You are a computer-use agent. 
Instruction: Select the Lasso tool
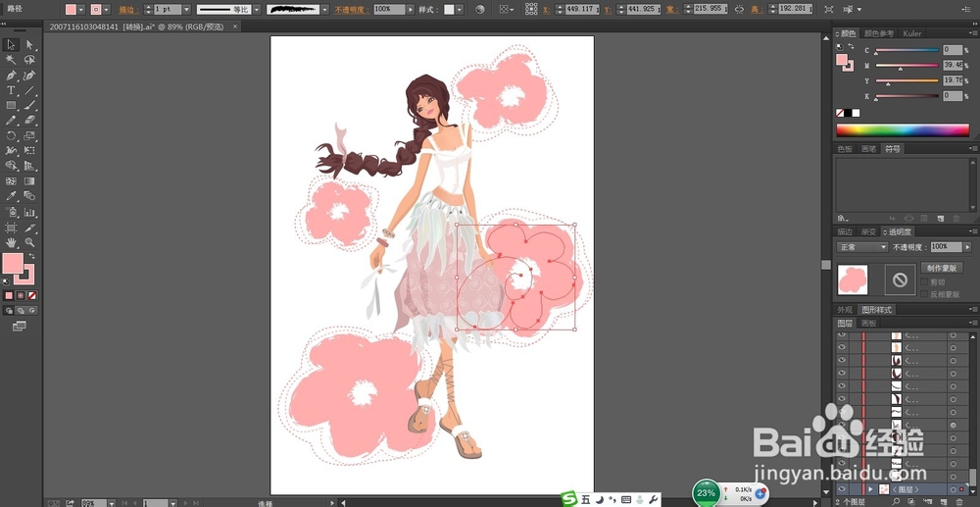click(x=29, y=60)
